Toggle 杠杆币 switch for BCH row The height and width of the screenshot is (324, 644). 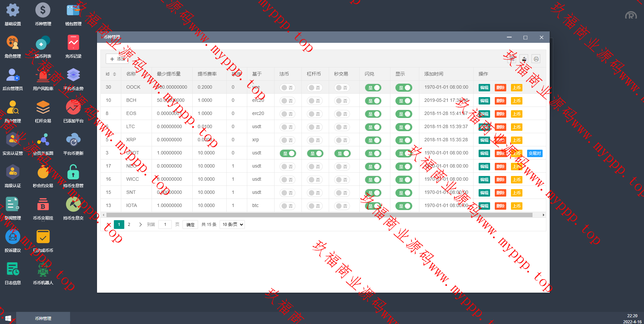click(x=315, y=101)
